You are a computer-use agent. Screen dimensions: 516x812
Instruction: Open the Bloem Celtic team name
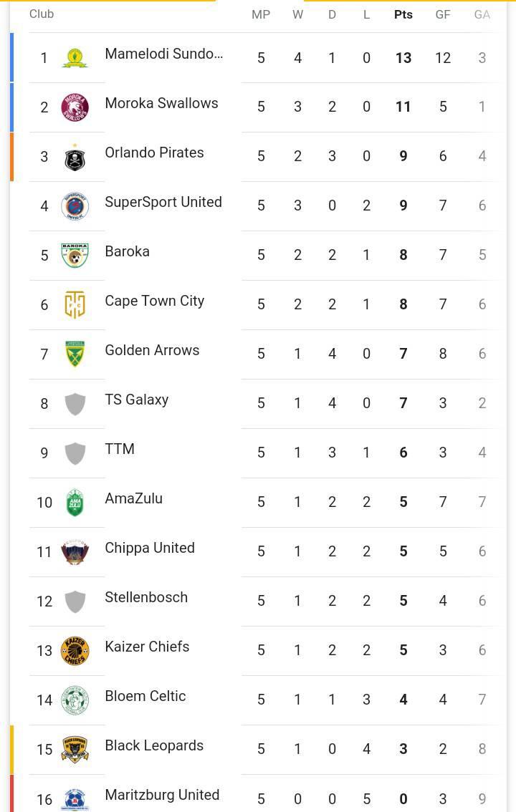pos(145,696)
